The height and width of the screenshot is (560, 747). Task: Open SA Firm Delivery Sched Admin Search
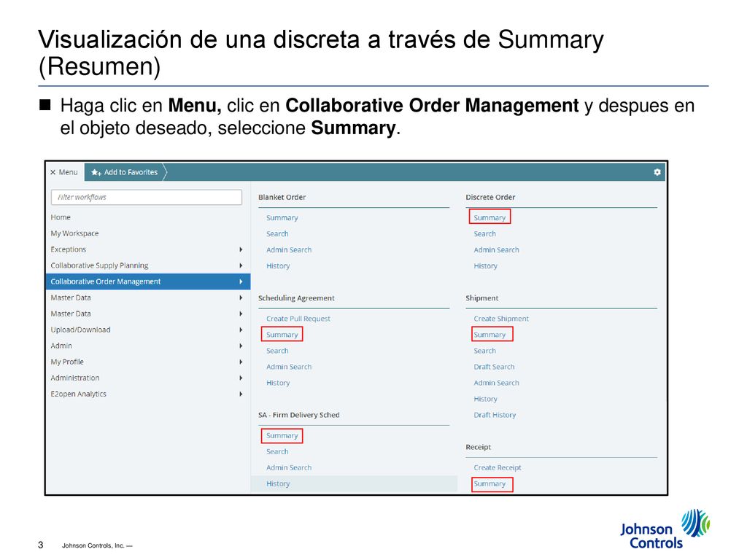(x=289, y=467)
